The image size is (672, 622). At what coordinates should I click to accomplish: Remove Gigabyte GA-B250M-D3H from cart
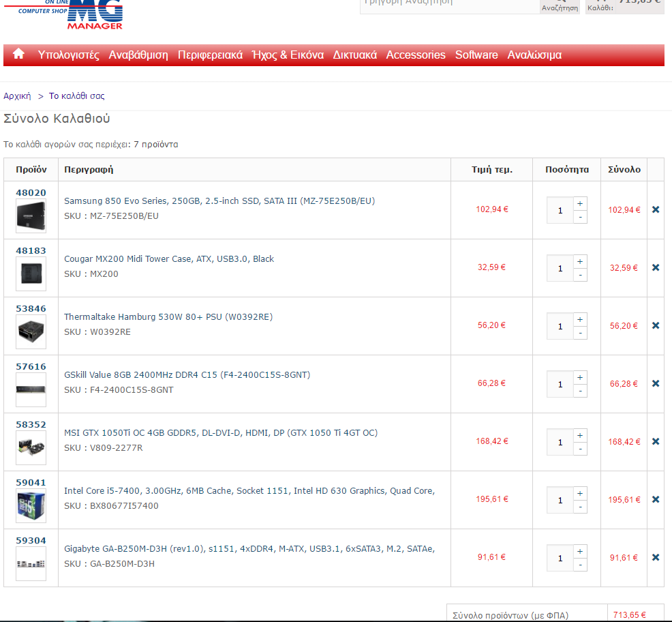point(655,557)
